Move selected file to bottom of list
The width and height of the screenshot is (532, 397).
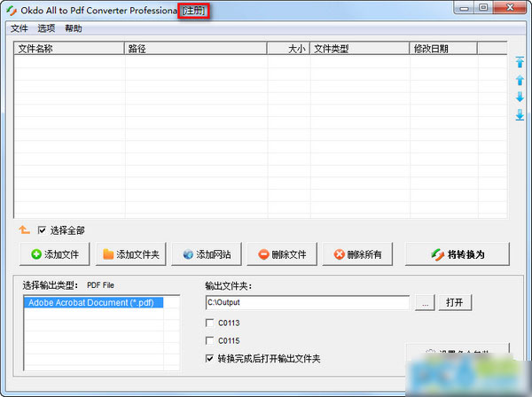click(520, 114)
